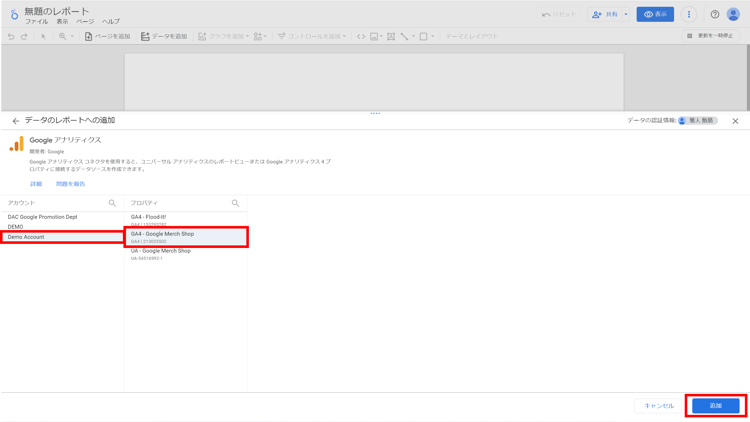Open the 詳細 link
Screen dimensions: 750x422
(x=36, y=184)
